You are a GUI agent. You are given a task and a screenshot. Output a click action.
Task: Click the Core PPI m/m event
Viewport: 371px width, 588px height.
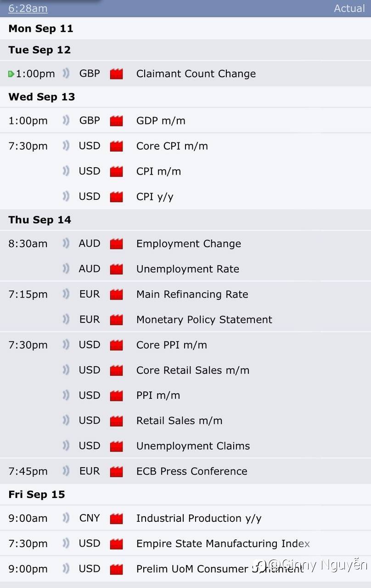click(171, 345)
